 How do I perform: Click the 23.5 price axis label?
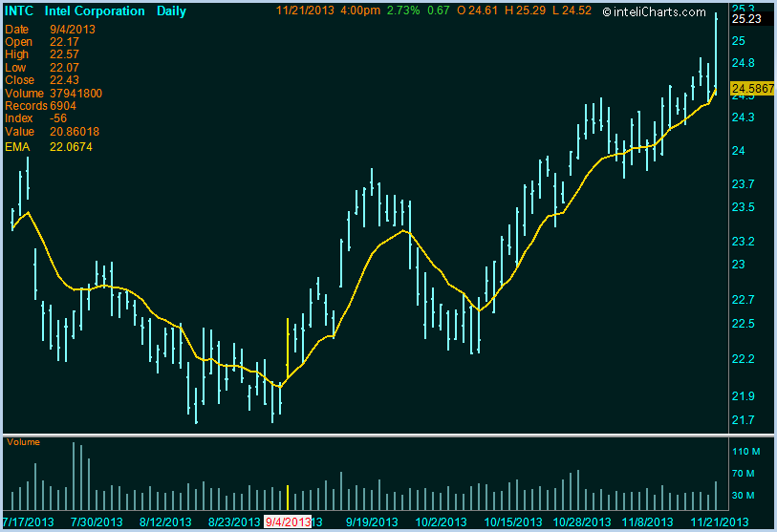744,207
